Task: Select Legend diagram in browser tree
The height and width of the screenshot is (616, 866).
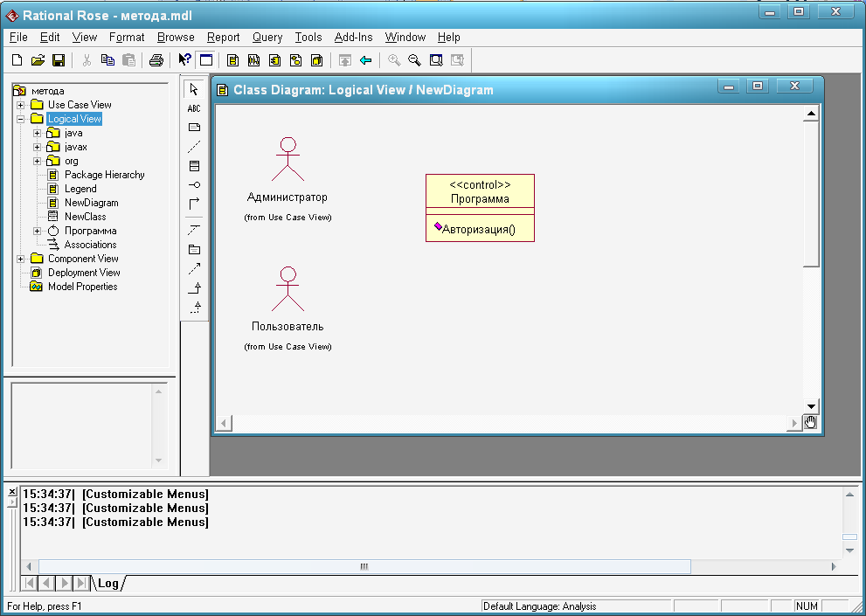Action: [80, 189]
